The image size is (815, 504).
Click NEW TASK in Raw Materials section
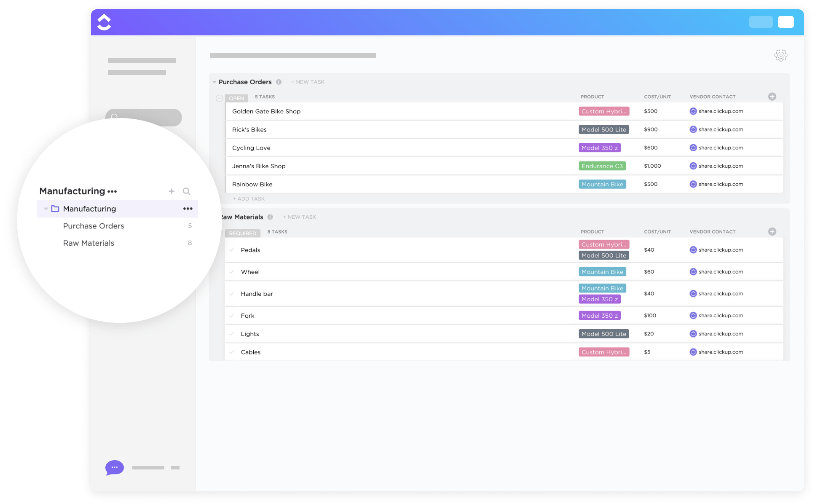[300, 217]
